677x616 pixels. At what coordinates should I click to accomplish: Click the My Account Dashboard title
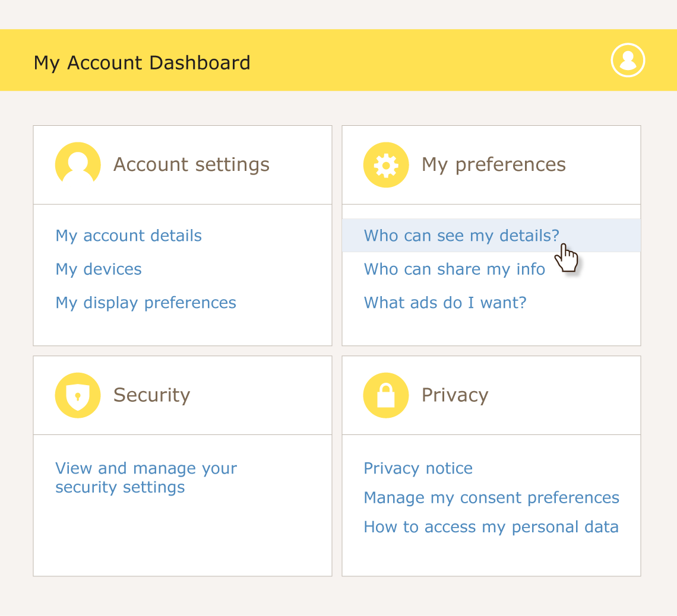(142, 63)
